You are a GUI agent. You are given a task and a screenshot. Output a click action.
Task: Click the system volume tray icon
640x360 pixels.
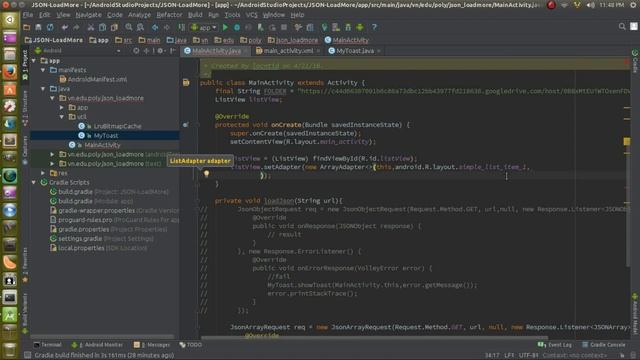click(x=590, y=5)
